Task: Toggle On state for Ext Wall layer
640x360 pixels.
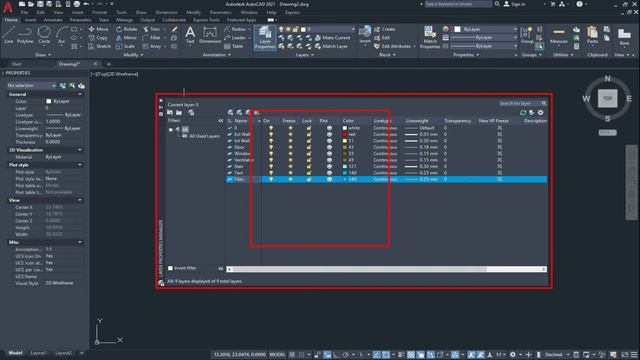Action: (271, 134)
